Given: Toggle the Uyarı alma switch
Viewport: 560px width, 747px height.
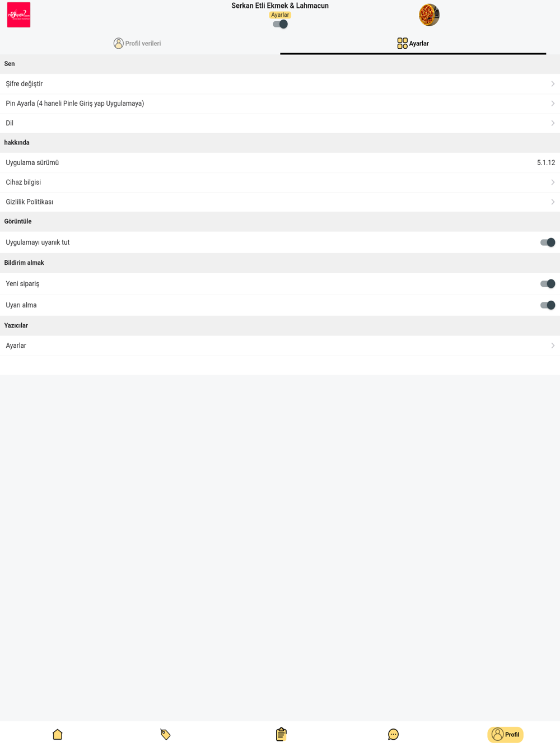Looking at the screenshot, I should click(x=547, y=305).
